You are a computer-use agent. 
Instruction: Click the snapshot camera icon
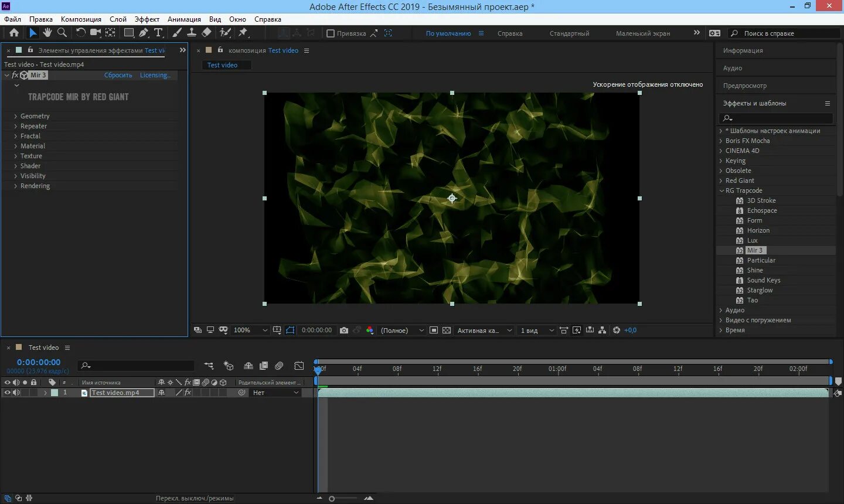(344, 331)
